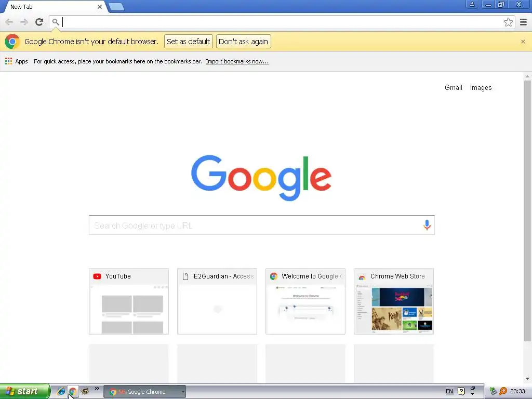Open the language bar options arrow
Image resolution: width=532 pixels, height=399 pixels.
[x=473, y=394]
